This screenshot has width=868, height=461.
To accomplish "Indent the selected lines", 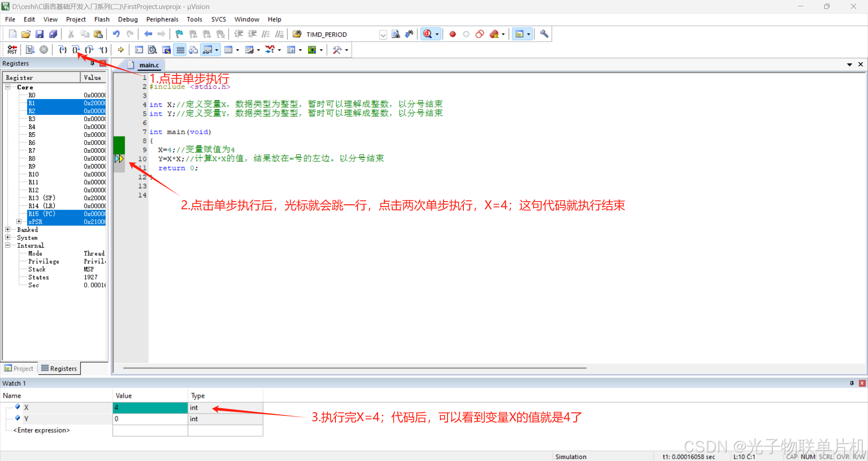I will coord(239,34).
